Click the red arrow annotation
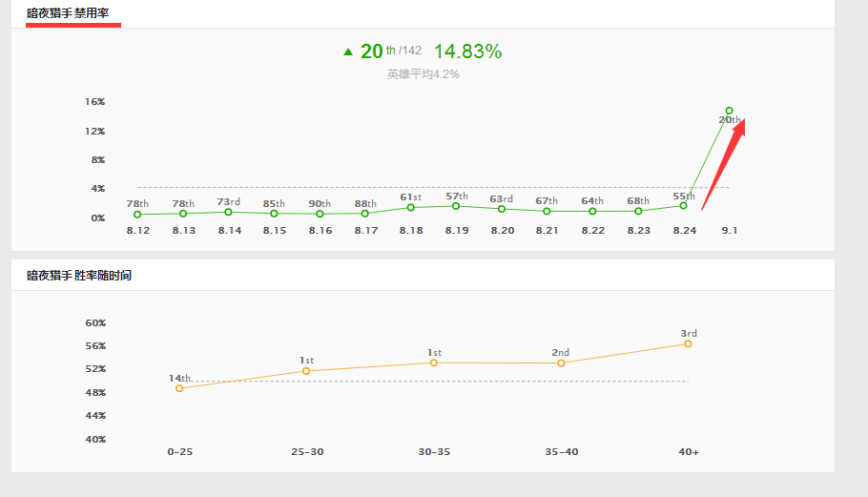 [725, 162]
